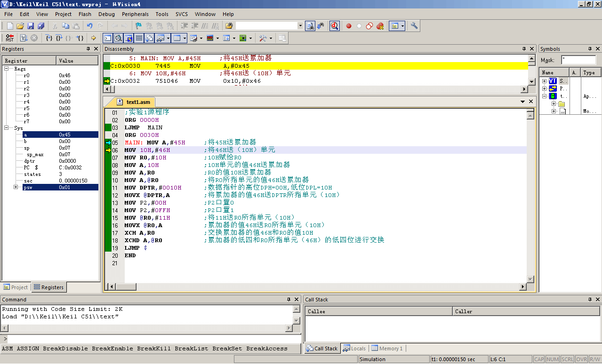Click the Serial Windows icon
Viewport: 602px width, 364px height.
click(193, 38)
